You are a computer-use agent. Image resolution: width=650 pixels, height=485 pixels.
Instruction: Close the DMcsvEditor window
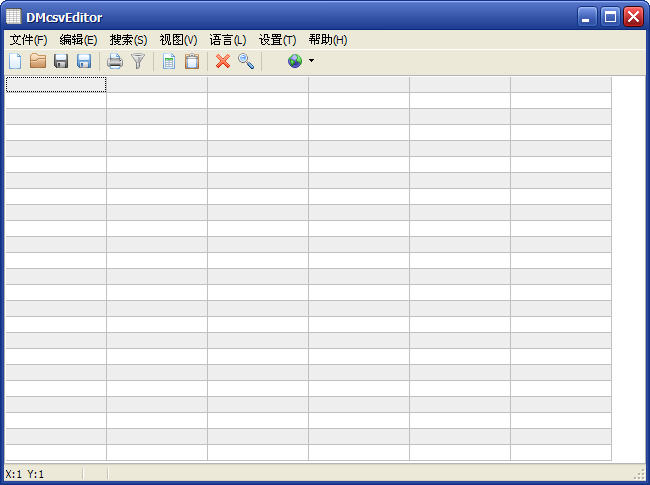pyautogui.click(x=634, y=17)
